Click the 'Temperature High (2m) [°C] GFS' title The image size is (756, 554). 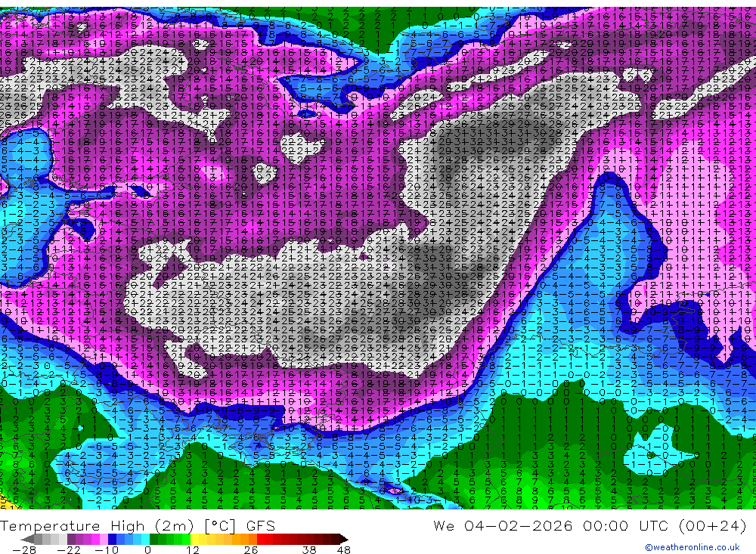pyautogui.click(x=138, y=525)
